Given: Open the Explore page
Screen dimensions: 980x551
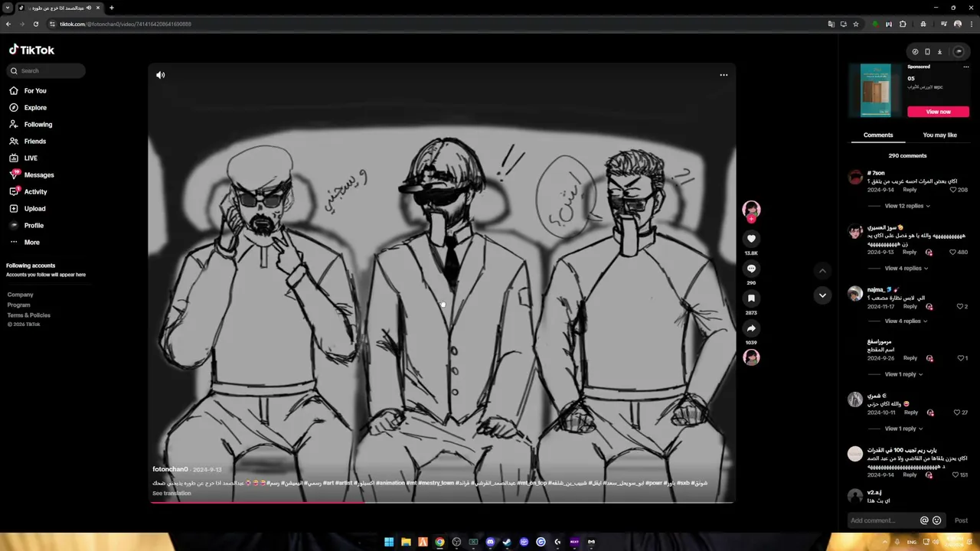Looking at the screenshot, I should click(28, 108).
